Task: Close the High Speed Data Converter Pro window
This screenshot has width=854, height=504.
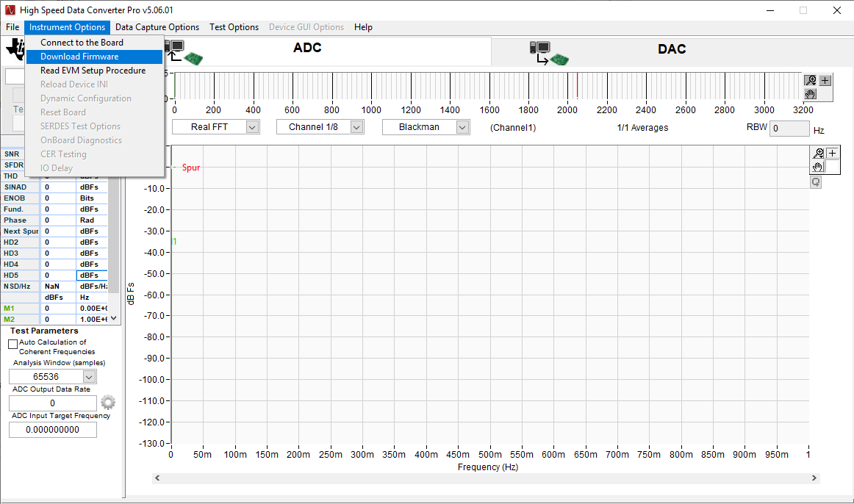Action: (837, 10)
